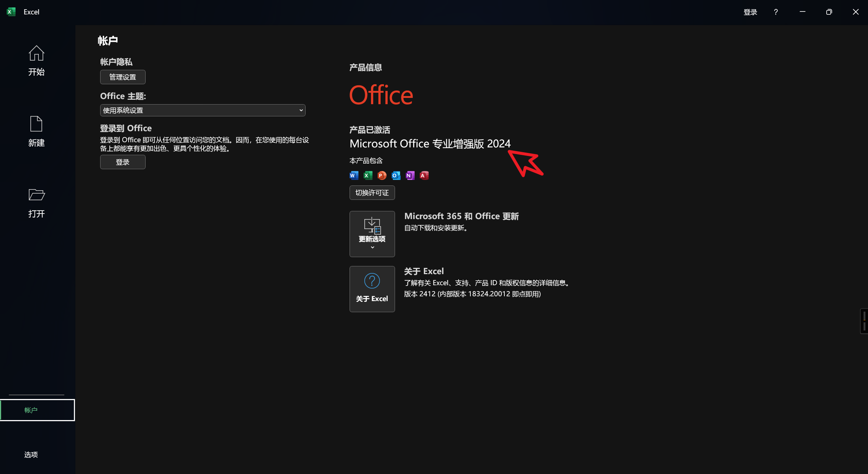Open 选项 in the sidebar
This screenshot has width=868, height=474.
tap(31, 454)
